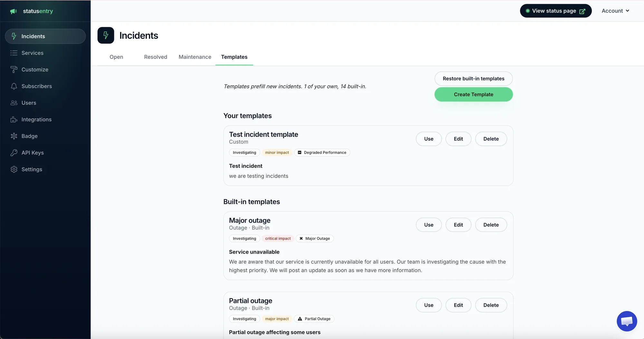Click the 'Major outage' template title

click(250, 220)
